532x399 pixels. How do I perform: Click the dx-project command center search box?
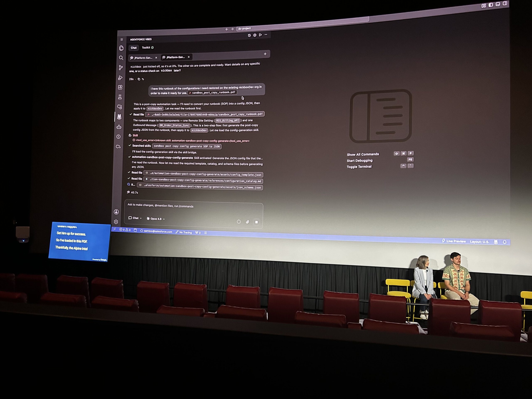point(303,24)
